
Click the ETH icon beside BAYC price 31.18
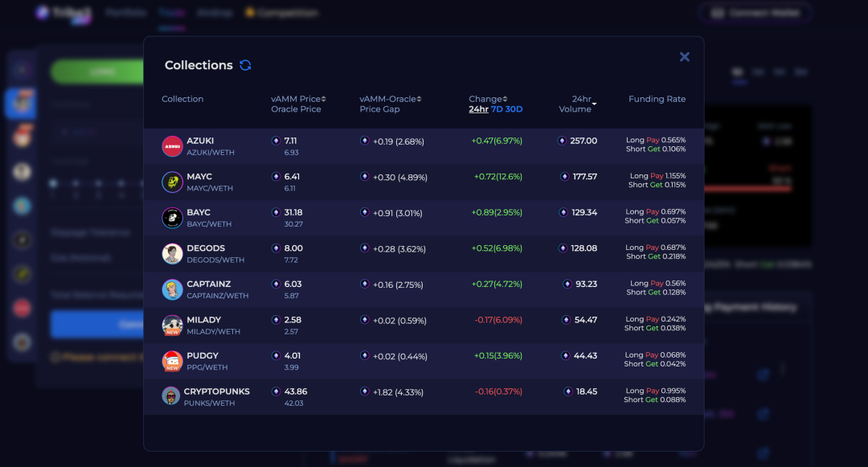276,212
